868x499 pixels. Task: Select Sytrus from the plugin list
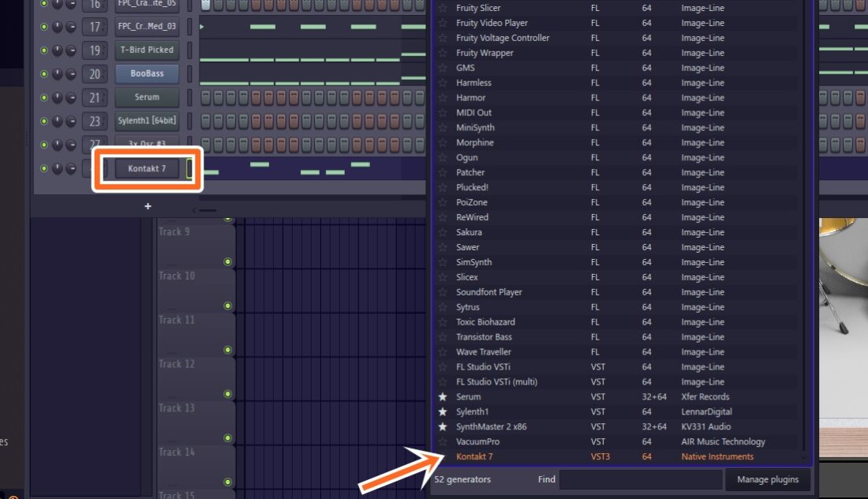click(469, 307)
